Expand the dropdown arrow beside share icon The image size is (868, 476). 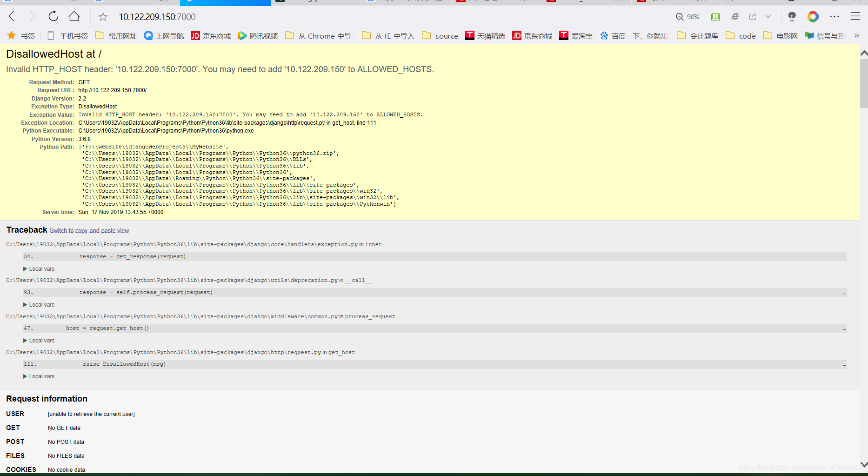click(x=768, y=17)
